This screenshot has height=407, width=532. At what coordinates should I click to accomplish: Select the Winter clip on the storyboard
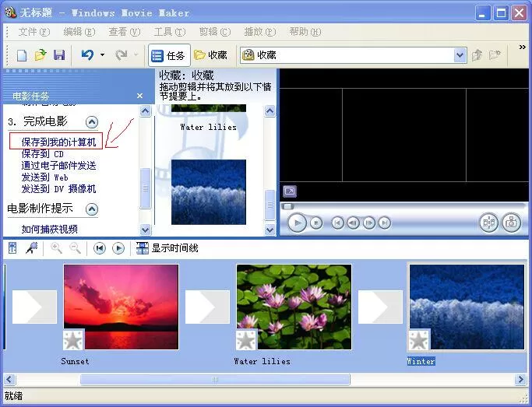click(467, 307)
